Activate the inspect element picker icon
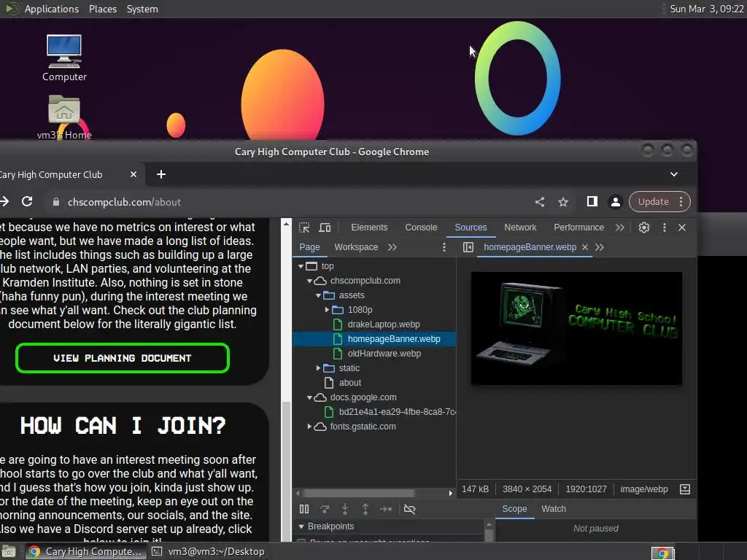The width and height of the screenshot is (747, 560). point(304,227)
